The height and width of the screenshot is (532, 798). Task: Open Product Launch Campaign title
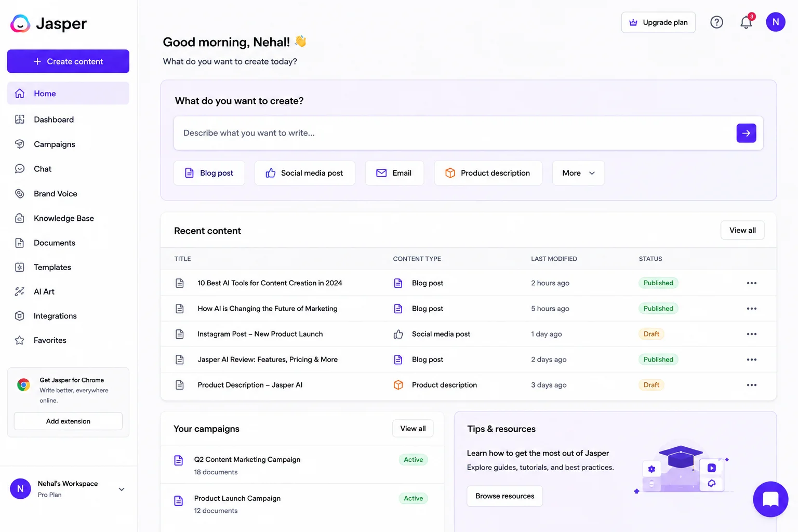(237, 498)
